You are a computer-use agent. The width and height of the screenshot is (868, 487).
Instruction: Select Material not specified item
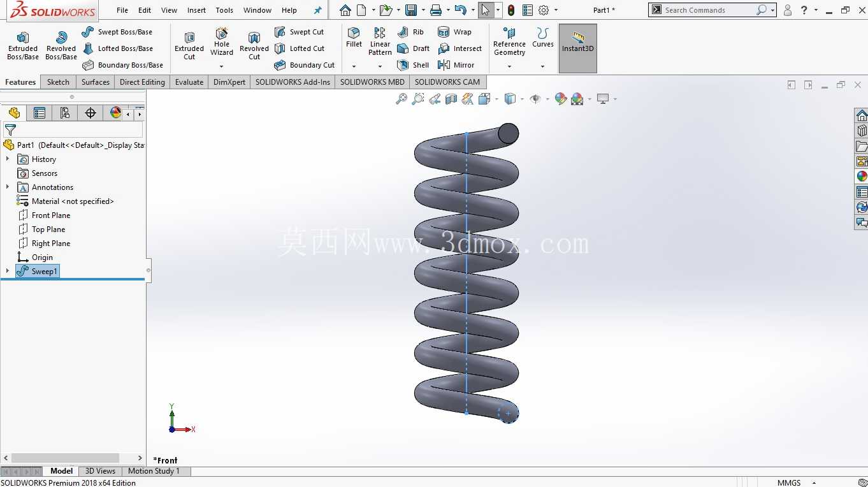pos(66,201)
